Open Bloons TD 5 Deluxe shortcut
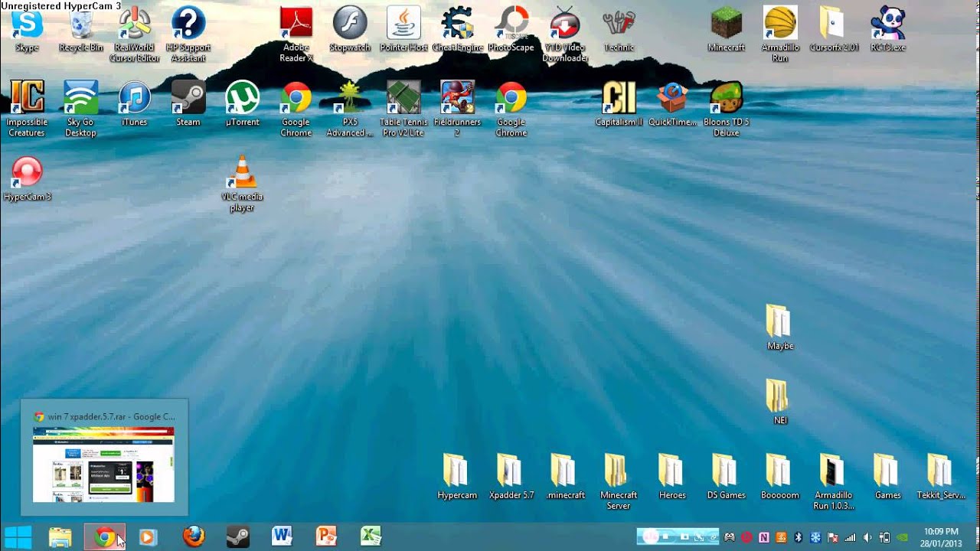The width and height of the screenshot is (980, 551). (727, 109)
